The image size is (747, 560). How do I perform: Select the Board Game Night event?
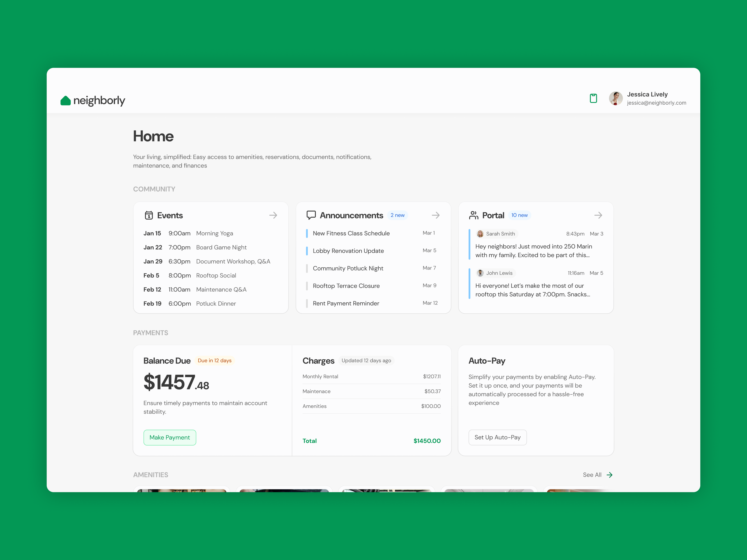click(221, 247)
